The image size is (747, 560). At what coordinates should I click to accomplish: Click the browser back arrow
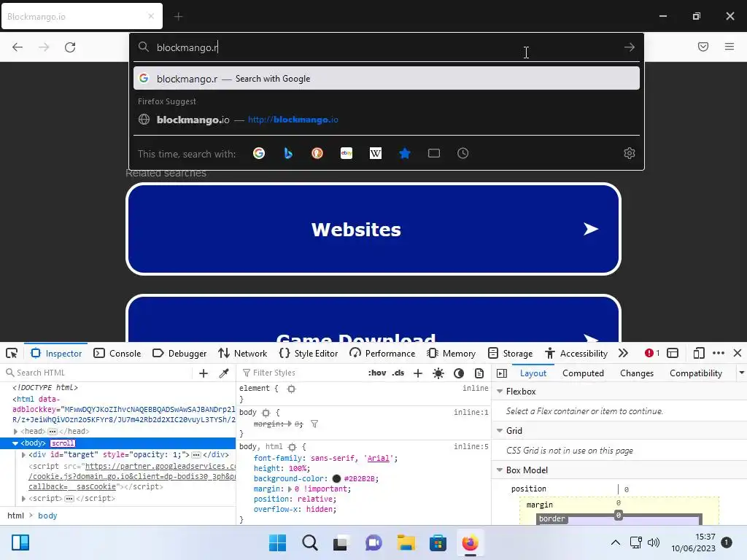[18, 47]
